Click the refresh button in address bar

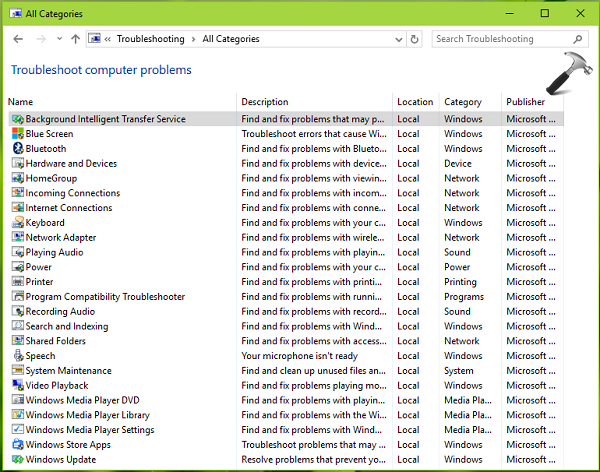click(x=415, y=39)
